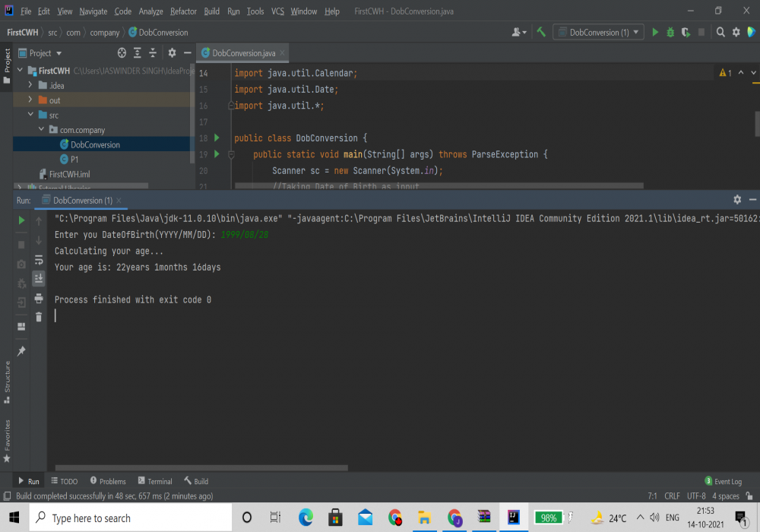Toggle scroll to end in console
760x532 pixels.
(39, 279)
